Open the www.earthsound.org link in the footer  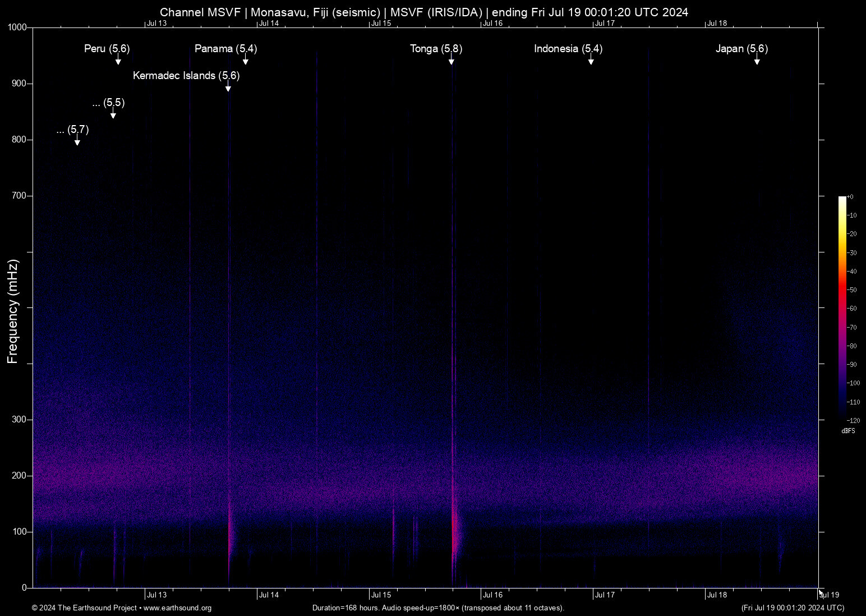[x=178, y=608]
